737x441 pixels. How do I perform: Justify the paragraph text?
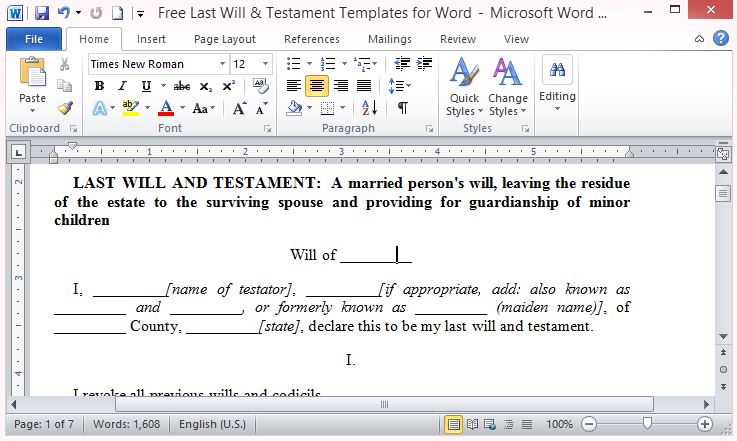point(364,86)
